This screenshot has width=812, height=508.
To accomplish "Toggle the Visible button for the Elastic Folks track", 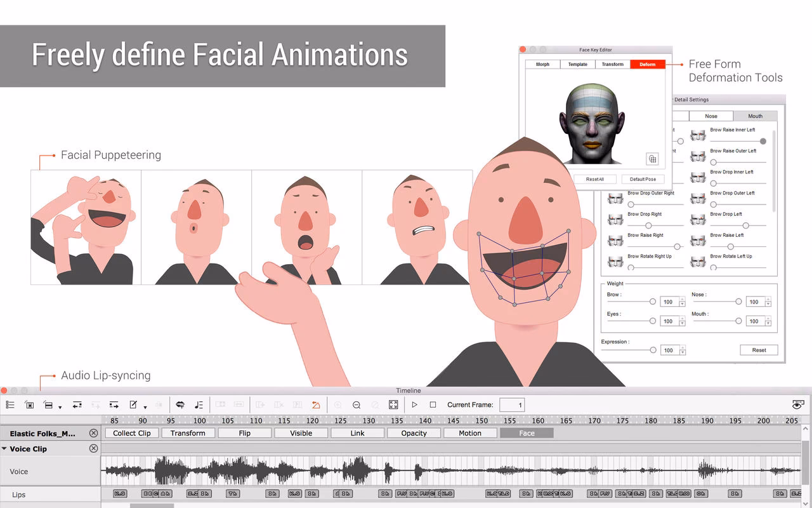I will 301,432.
